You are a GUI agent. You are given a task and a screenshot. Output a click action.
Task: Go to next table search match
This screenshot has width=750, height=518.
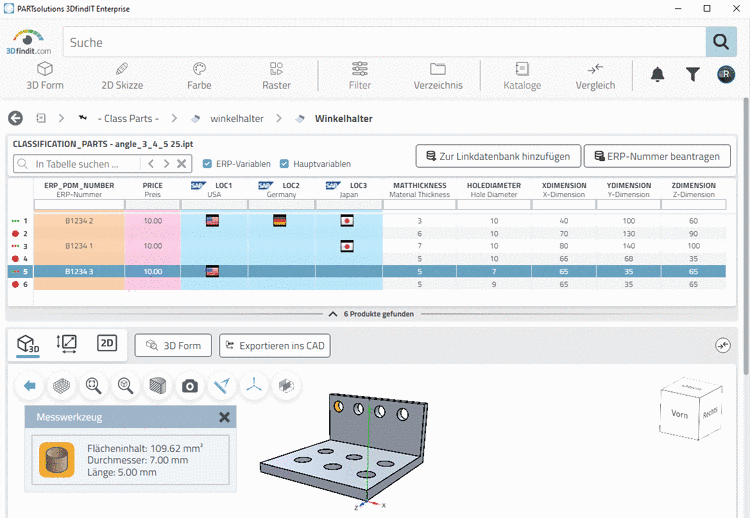[166, 164]
